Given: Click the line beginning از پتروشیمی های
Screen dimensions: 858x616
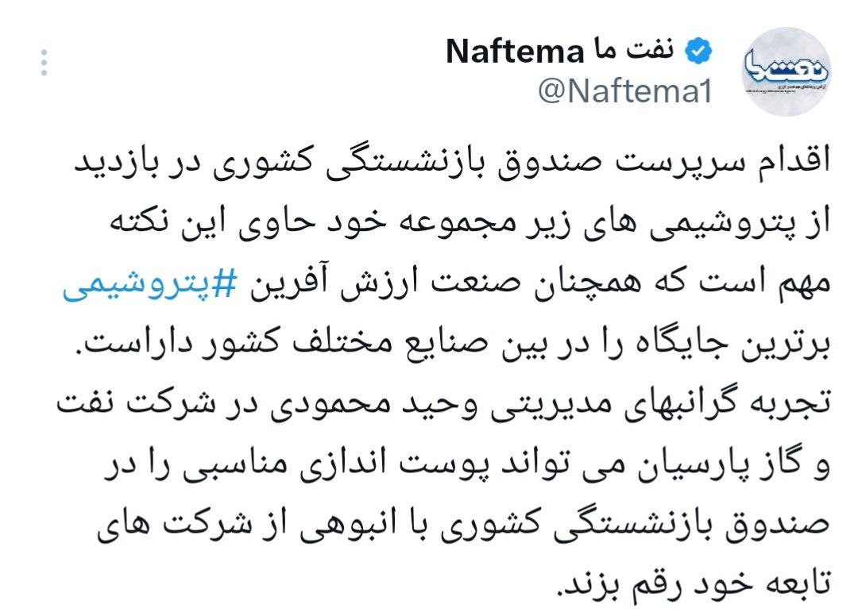Looking at the screenshot, I should [x=470, y=223].
